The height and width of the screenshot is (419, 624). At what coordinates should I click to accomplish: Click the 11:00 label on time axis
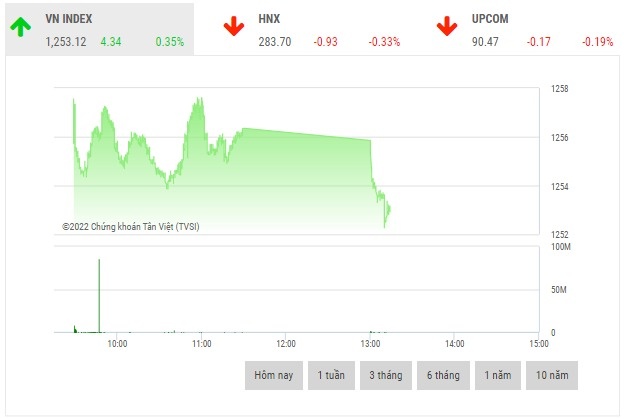(201, 343)
